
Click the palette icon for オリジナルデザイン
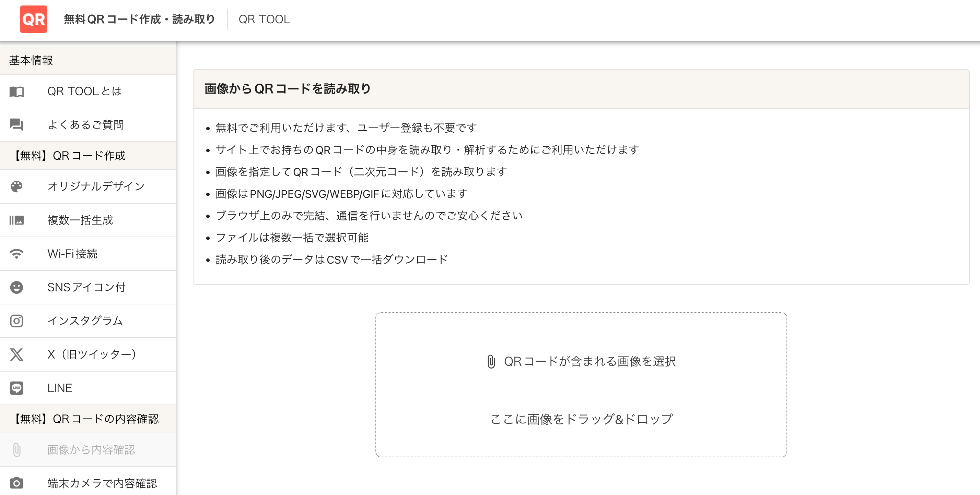pyautogui.click(x=17, y=186)
